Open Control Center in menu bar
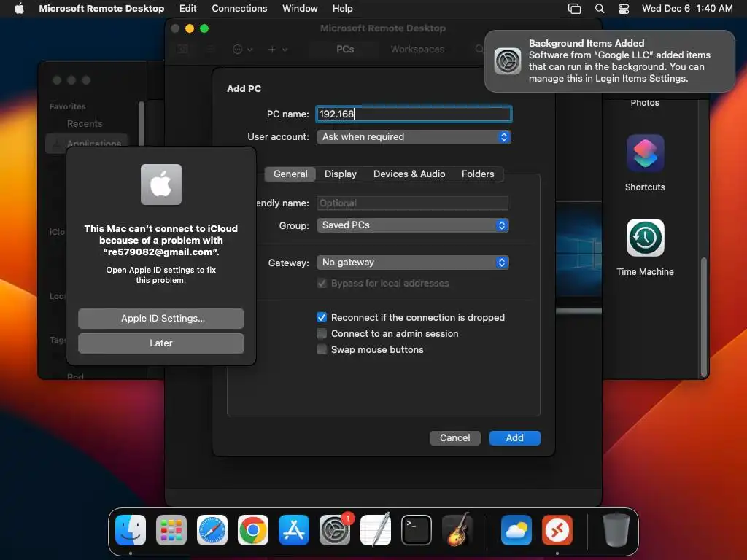The width and height of the screenshot is (747, 560). pyautogui.click(x=624, y=9)
